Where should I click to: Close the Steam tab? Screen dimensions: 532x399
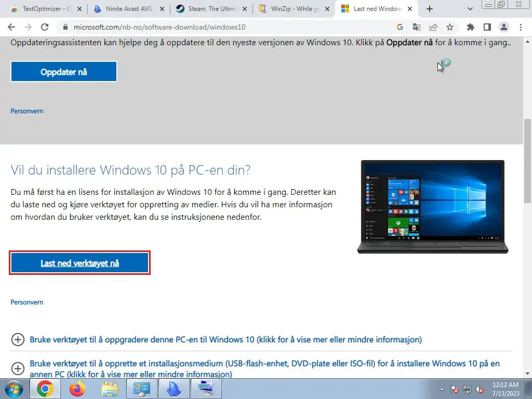(x=245, y=9)
